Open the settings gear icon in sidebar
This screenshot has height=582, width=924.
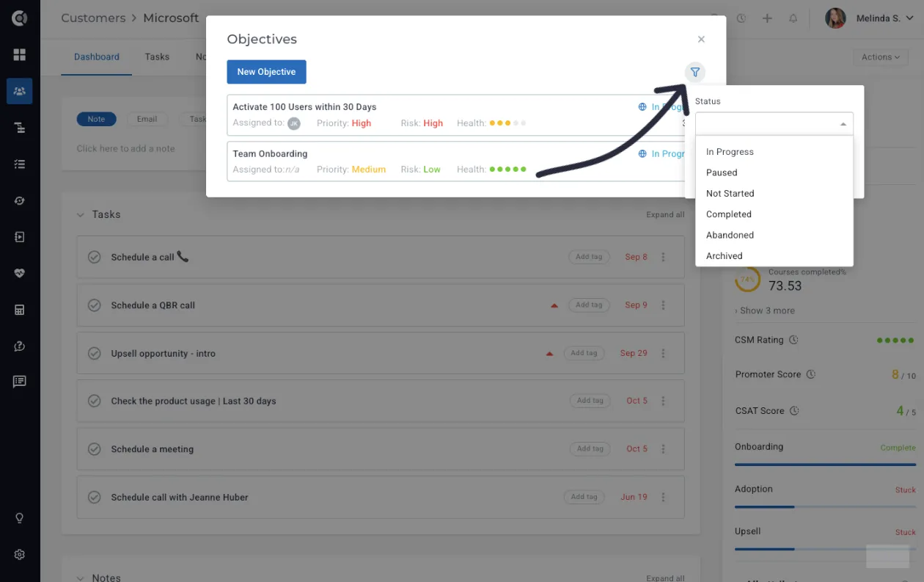20,555
